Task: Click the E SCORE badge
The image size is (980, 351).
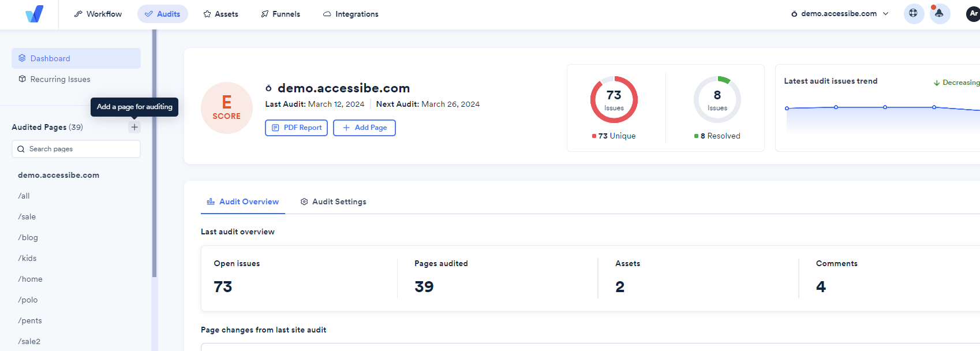Action: pos(227,108)
